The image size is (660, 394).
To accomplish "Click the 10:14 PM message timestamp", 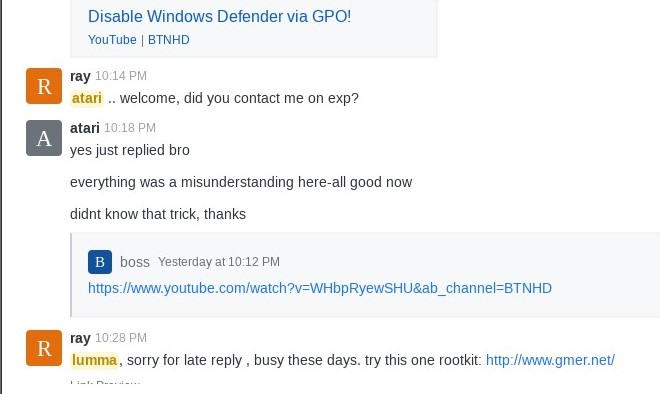I will pos(121,76).
